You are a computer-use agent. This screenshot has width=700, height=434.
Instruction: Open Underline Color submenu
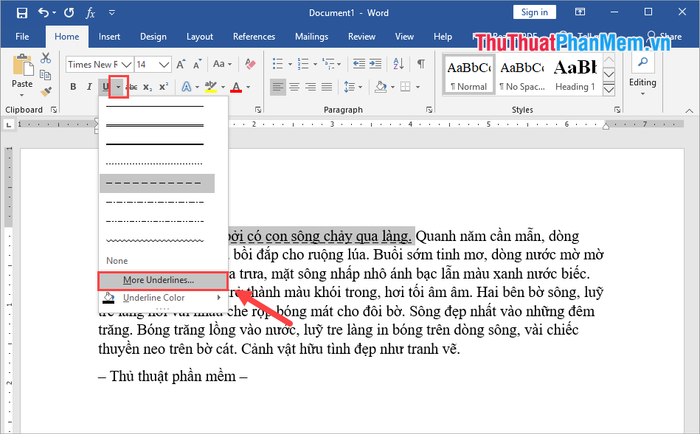tap(163, 298)
